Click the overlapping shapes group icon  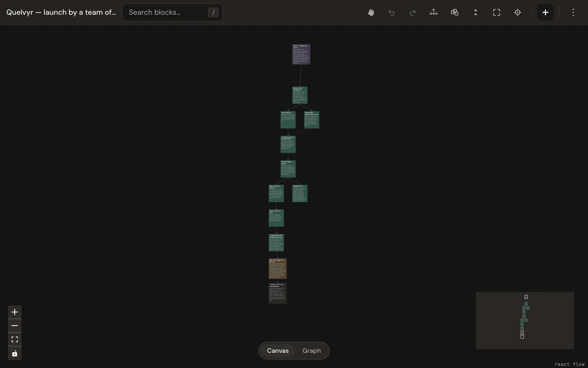[x=455, y=12]
